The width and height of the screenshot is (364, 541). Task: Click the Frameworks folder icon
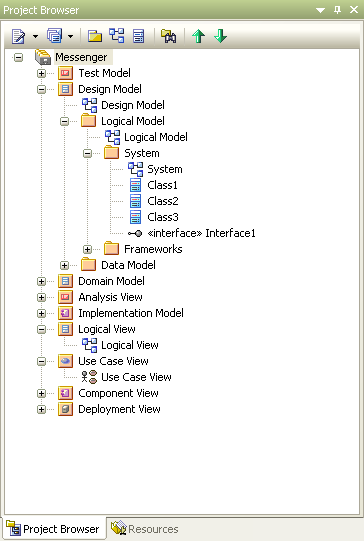click(x=111, y=248)
